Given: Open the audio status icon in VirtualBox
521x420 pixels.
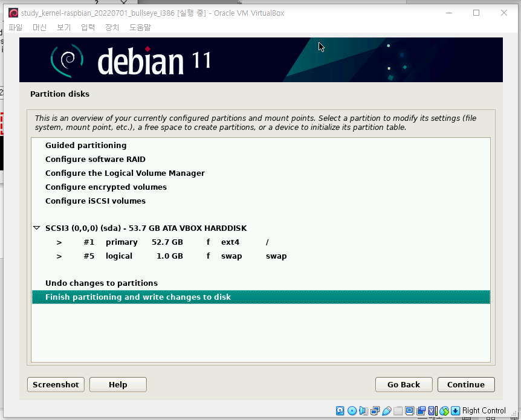Looking at the screenshot, I should tap(363, 410).
